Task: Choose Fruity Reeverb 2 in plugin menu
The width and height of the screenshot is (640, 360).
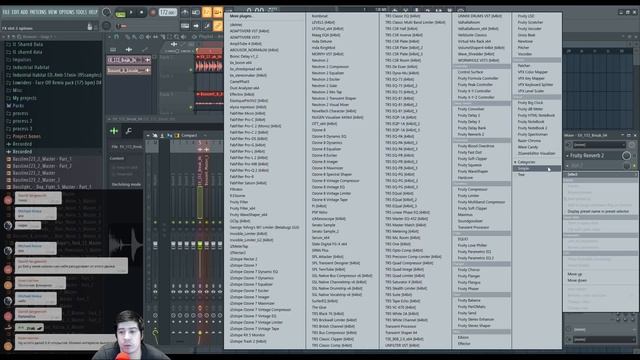Action: coord(471,134)
